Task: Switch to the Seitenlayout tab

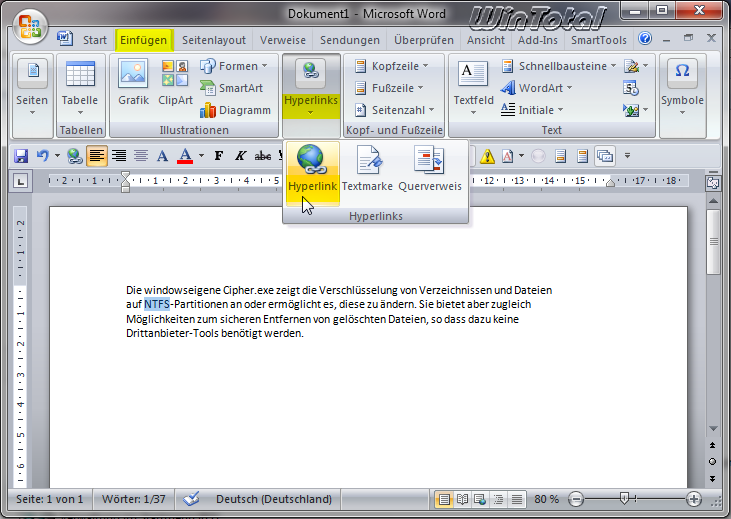Action: [214, 40]
